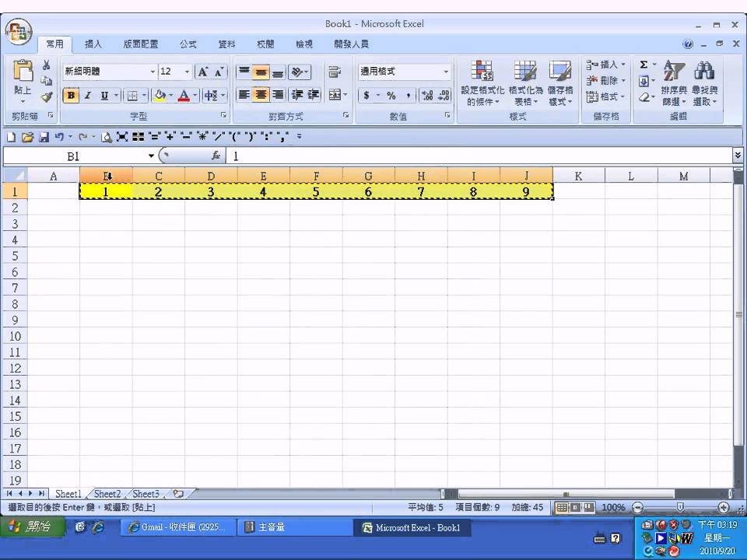Toggle Italic formatting
The height and width of the screenshot is (560, 747).
88,95
